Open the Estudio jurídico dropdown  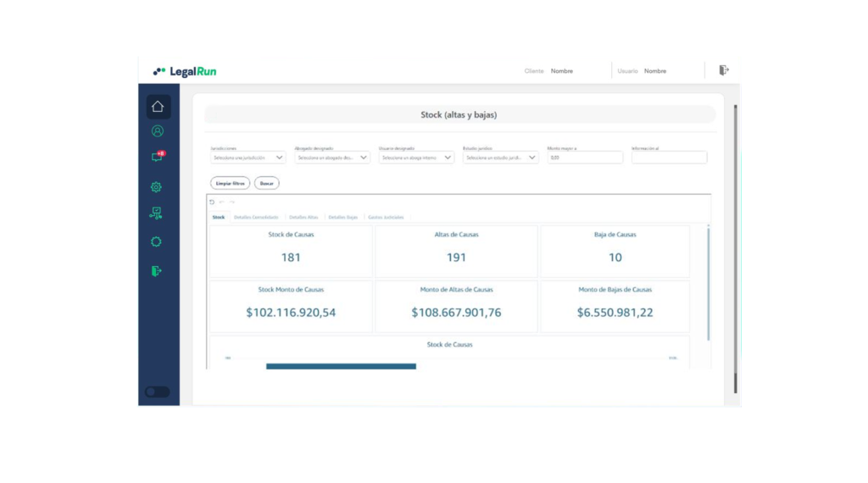(x=500, y=158)
